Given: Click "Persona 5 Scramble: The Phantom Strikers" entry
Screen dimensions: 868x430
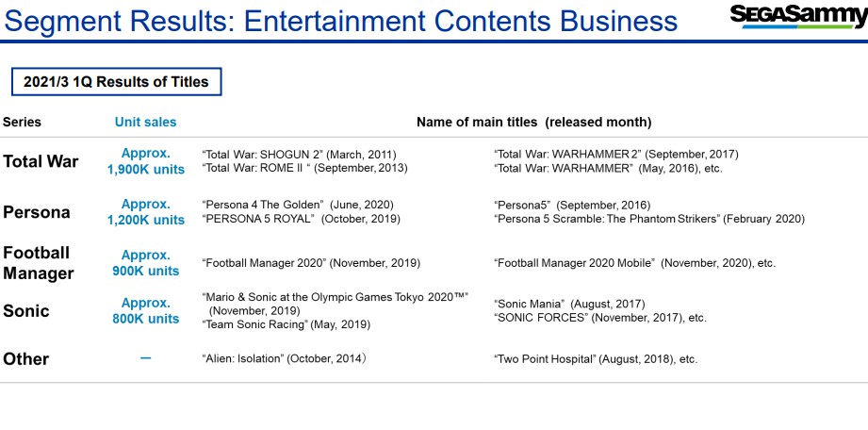Looking at the screenshot, I should click(x=649, y=219).
